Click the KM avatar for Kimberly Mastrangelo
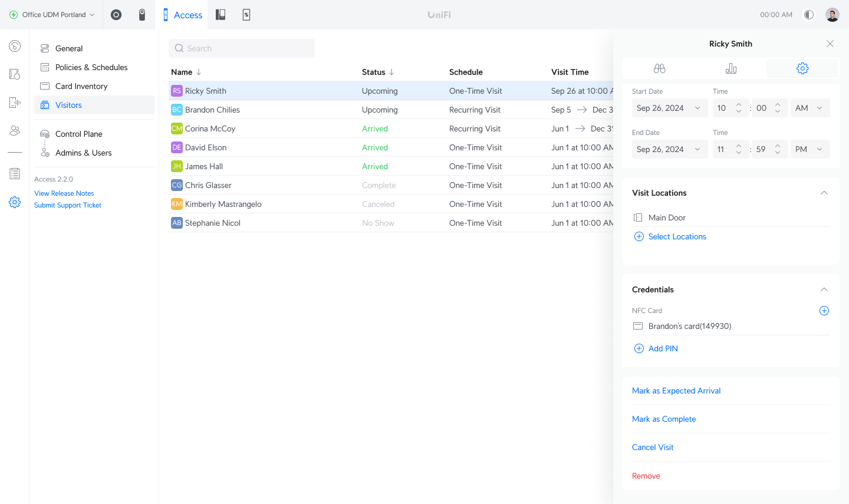 177,204
